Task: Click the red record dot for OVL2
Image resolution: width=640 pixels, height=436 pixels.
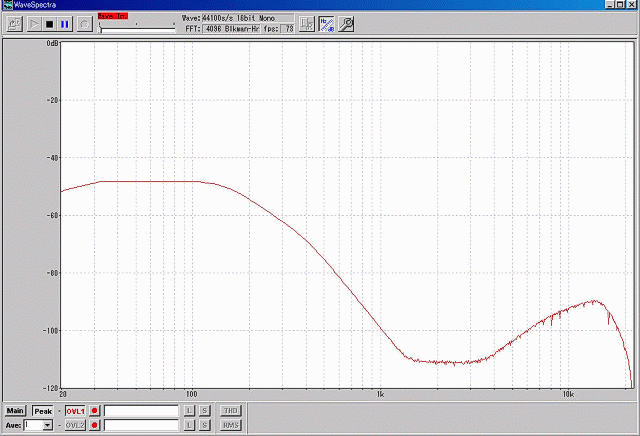Action: coord(95,426)
